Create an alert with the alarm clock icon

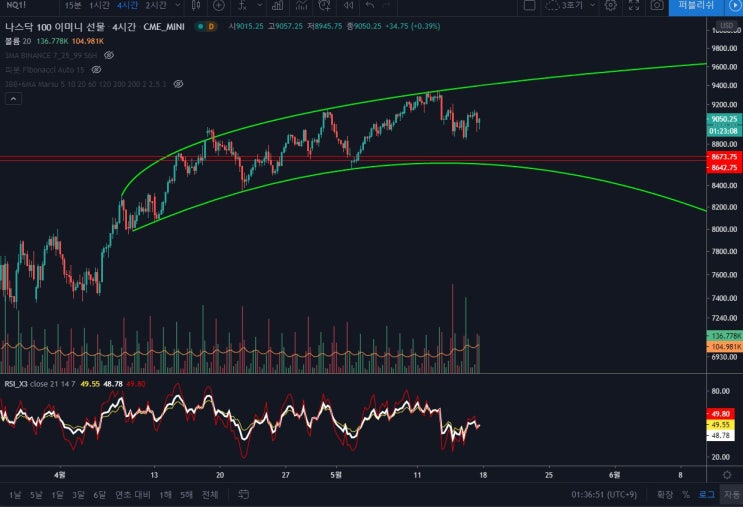[x=325, y=5]
